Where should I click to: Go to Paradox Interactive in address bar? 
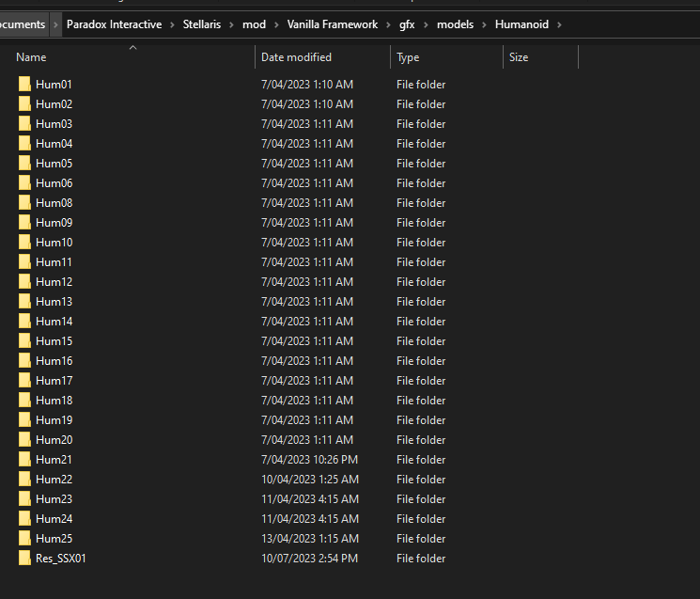[x=115, y=24]
